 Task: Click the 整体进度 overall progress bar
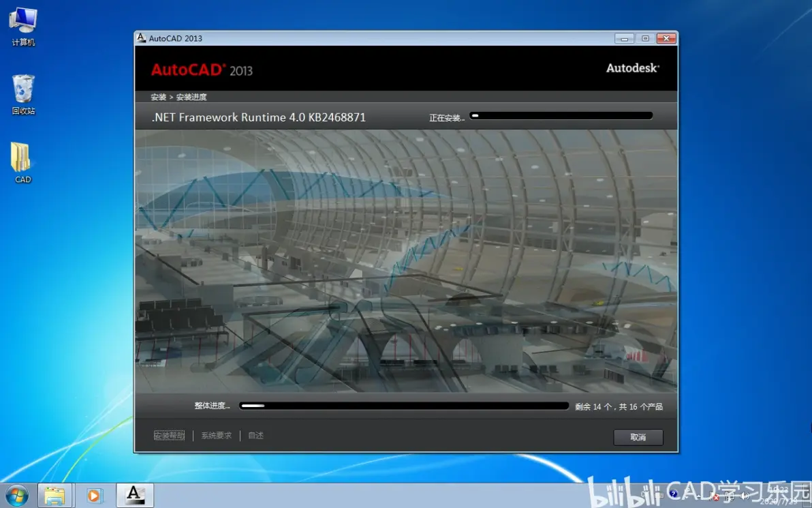[404, 406]
